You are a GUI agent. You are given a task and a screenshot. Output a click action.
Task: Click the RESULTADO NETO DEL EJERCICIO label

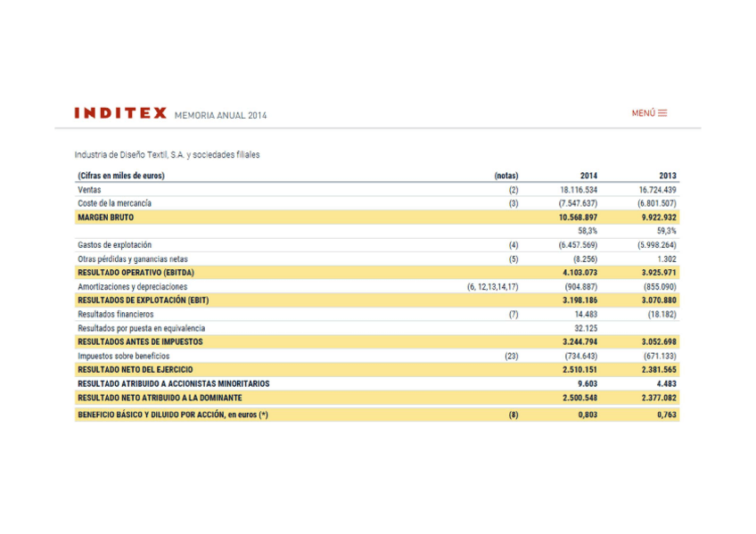135,369
